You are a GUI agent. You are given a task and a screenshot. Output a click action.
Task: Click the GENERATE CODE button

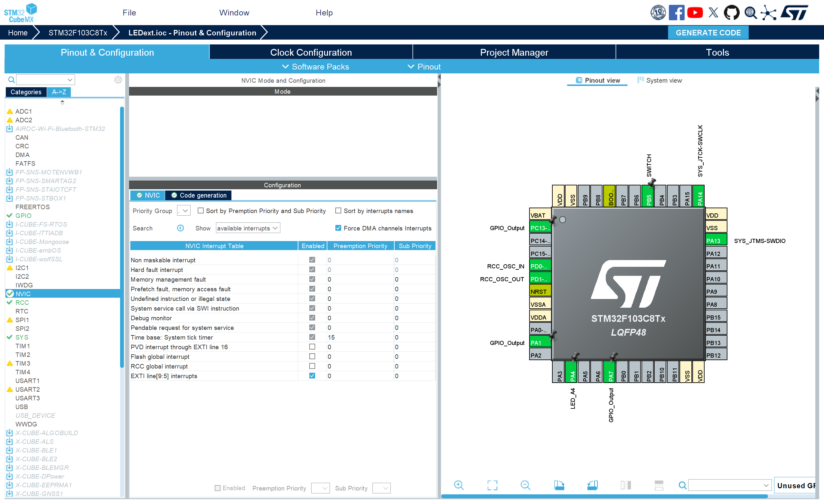click(x=708, y=33)
